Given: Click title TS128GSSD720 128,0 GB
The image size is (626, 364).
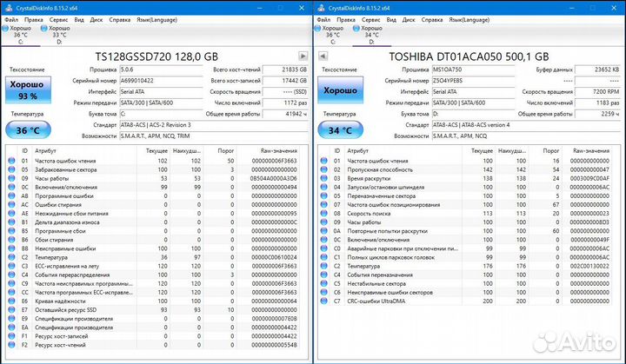Looking at the screenshot, I should click(x=156, y=56).
